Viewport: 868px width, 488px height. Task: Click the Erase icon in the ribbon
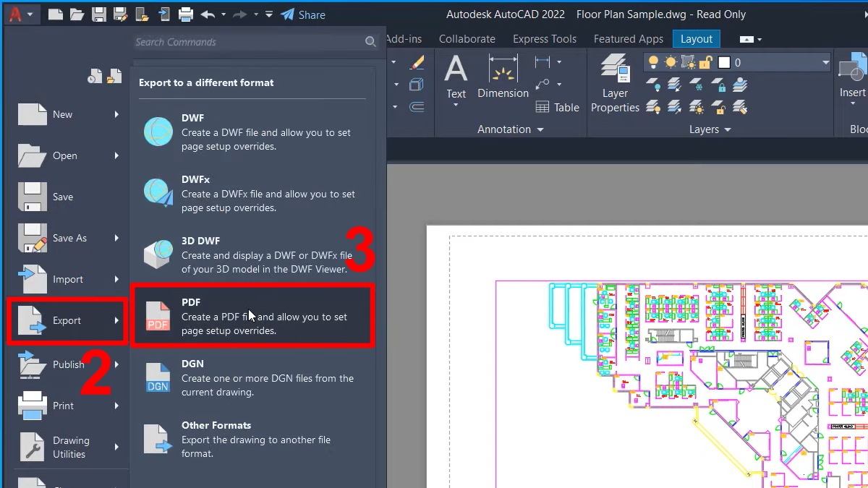pyautogui.click(x=417, y=63)
